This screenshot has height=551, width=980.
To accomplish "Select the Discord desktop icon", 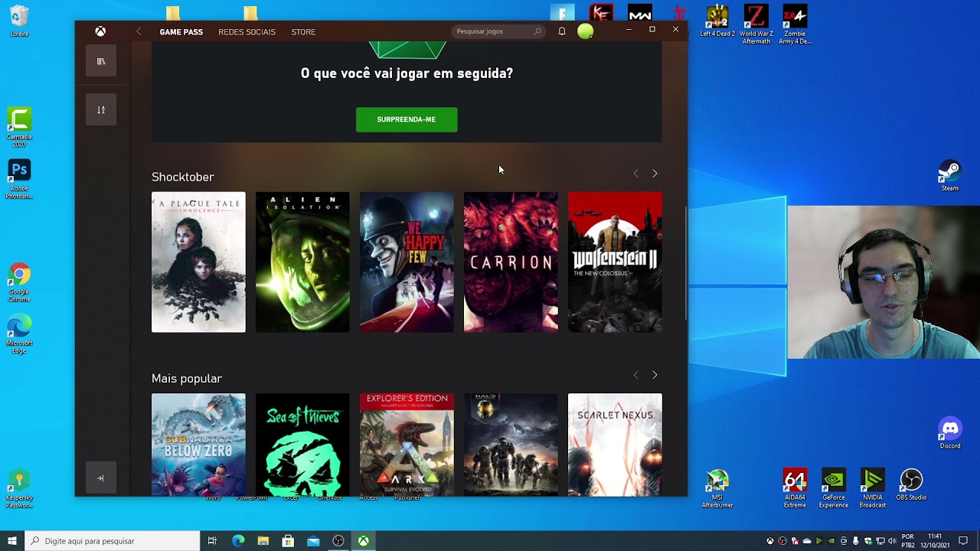I will [x=950, y=434].
